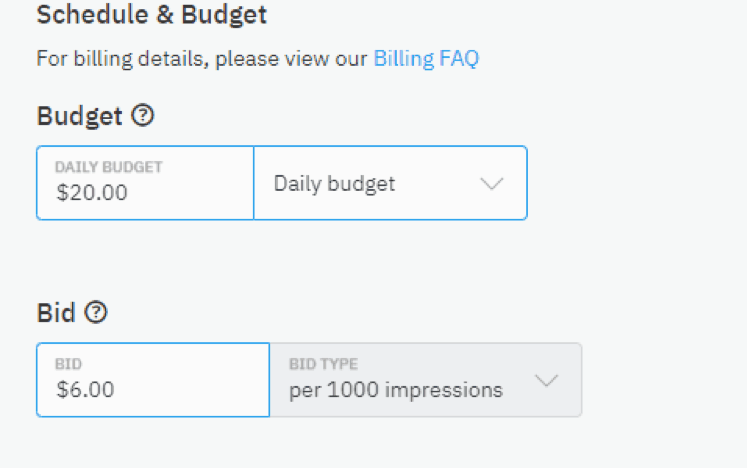Click the Bid Type chevron arrow

pyautogui.click(x=546, y=380)
